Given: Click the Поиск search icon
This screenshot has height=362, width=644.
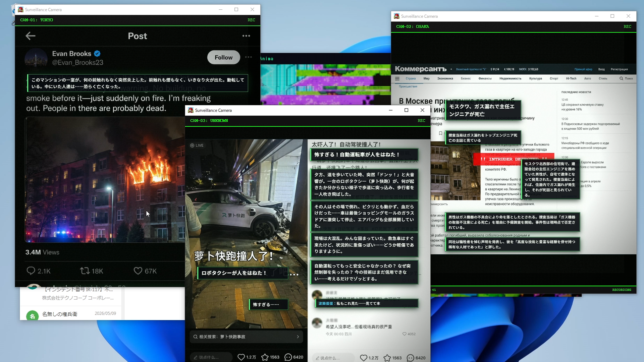Looking at the screenshot, I should [621, 79].
